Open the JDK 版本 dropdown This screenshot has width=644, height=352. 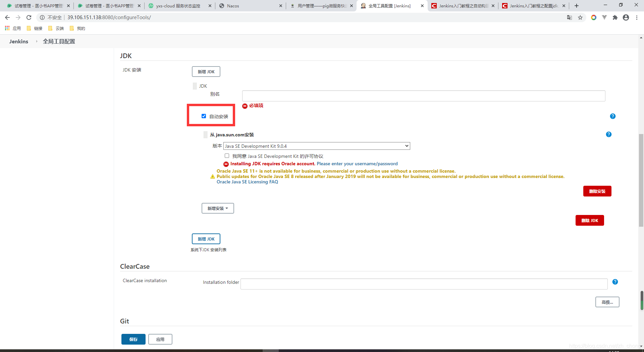click(x=317, y=146)
